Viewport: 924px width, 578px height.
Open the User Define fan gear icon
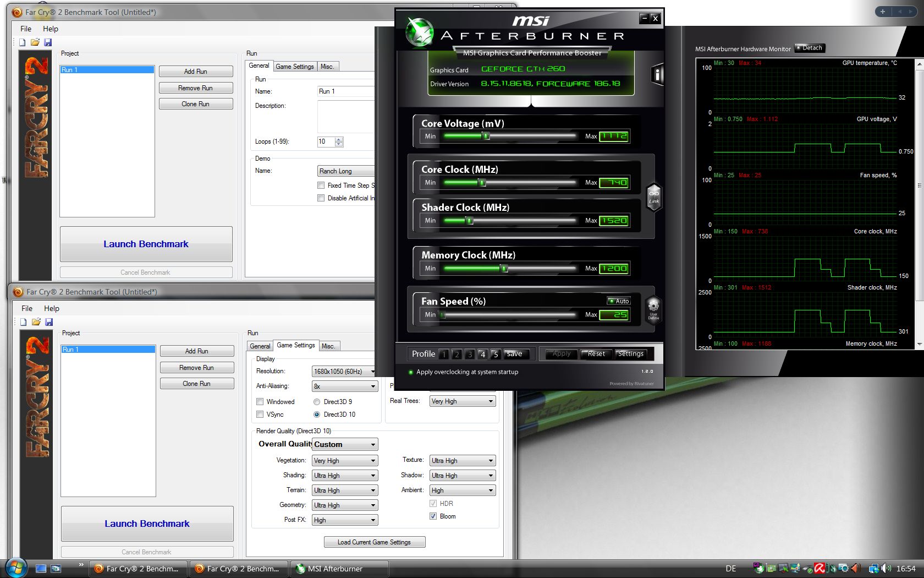(x=653, y=309)
